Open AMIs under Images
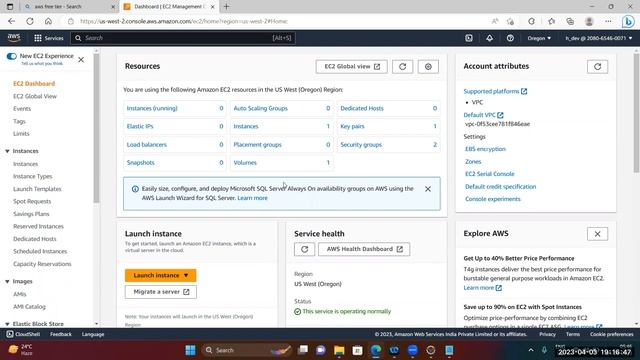Screen dimensions: 640x360 pyautogui.click(x=20, y=294)
